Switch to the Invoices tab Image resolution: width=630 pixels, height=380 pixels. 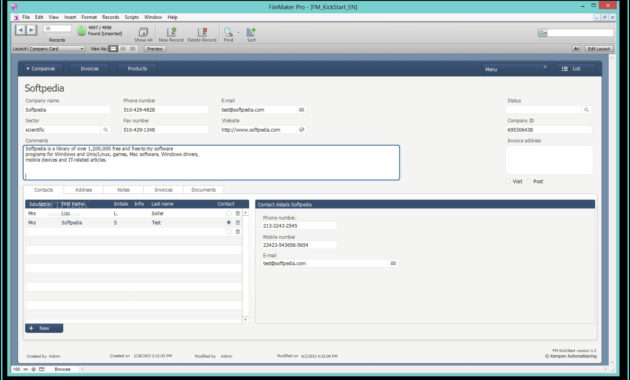(x=164, y=190)
